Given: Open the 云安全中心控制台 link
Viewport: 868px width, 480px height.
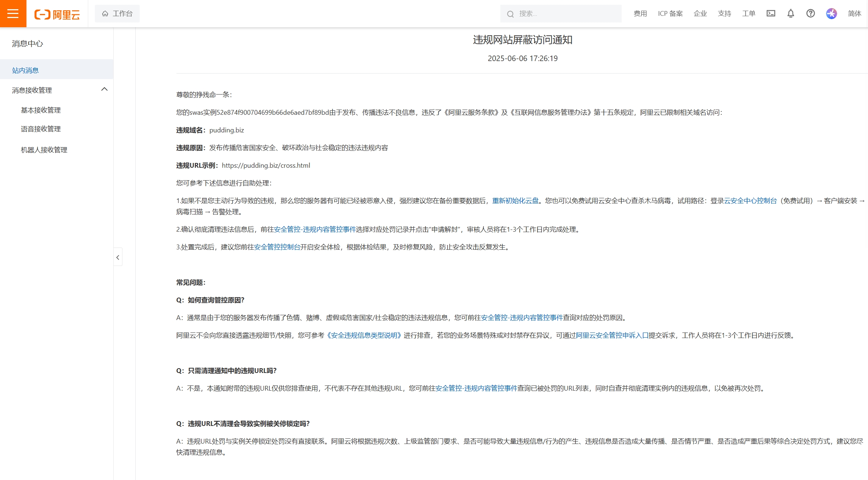Looking at the screenshot, I should tap(750, 200).
